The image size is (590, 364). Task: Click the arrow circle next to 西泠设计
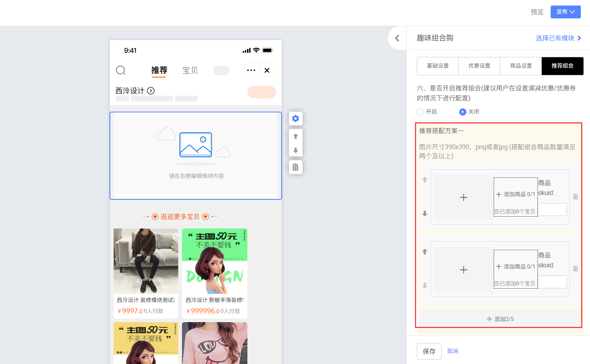pos(151,91)
